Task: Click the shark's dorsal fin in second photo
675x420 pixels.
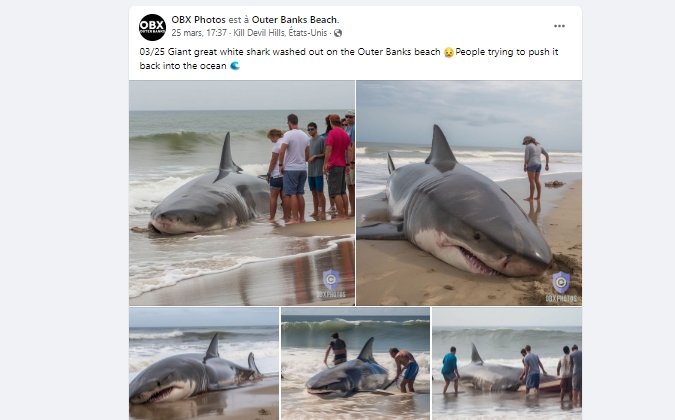Action: click(440, 148)
